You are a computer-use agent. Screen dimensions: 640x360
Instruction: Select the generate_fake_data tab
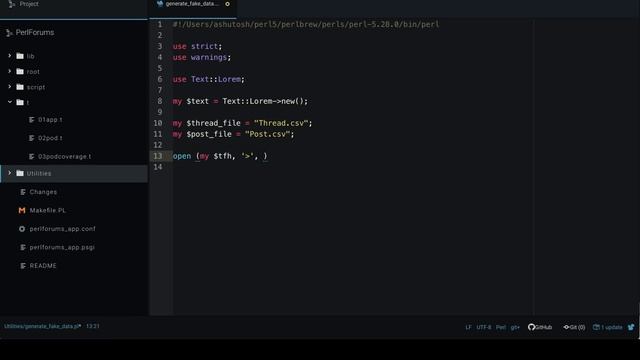(192, 4)
